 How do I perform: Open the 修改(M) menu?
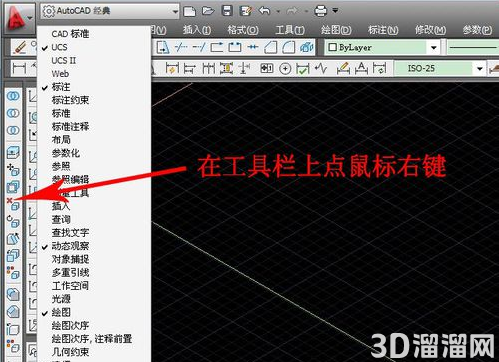[x=430, y=30]
